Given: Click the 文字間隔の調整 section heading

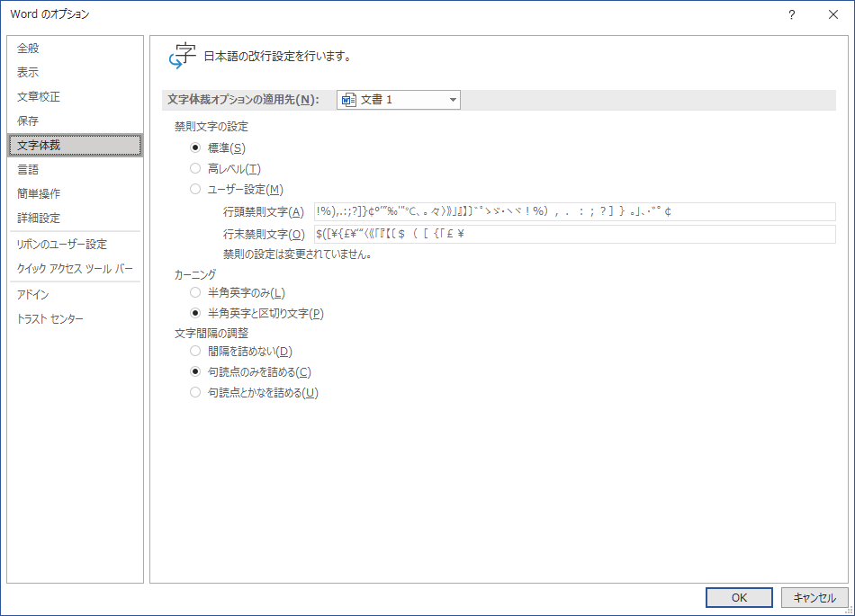Looking at the screenshot, I should point(211,333).
